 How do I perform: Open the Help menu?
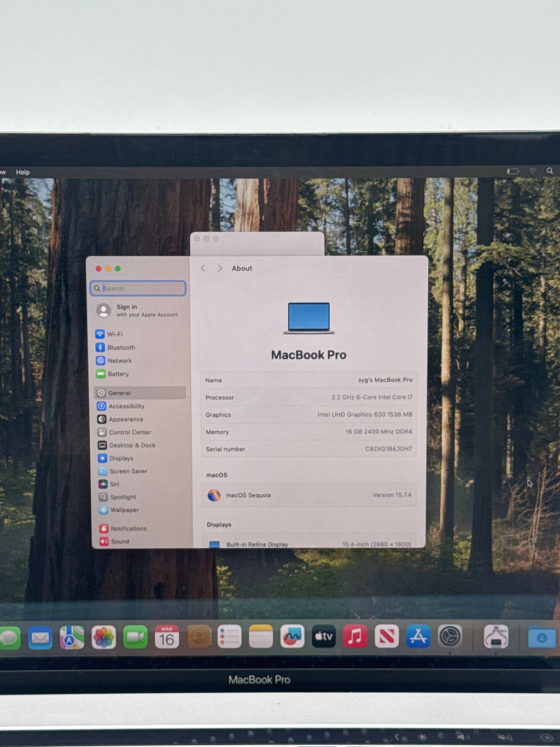click(23, 172)
